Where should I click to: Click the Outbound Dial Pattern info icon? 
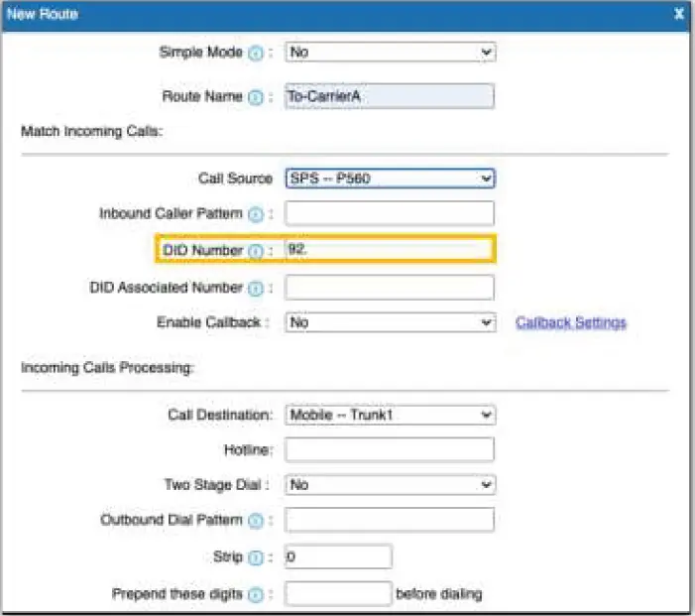pos(256,521)
